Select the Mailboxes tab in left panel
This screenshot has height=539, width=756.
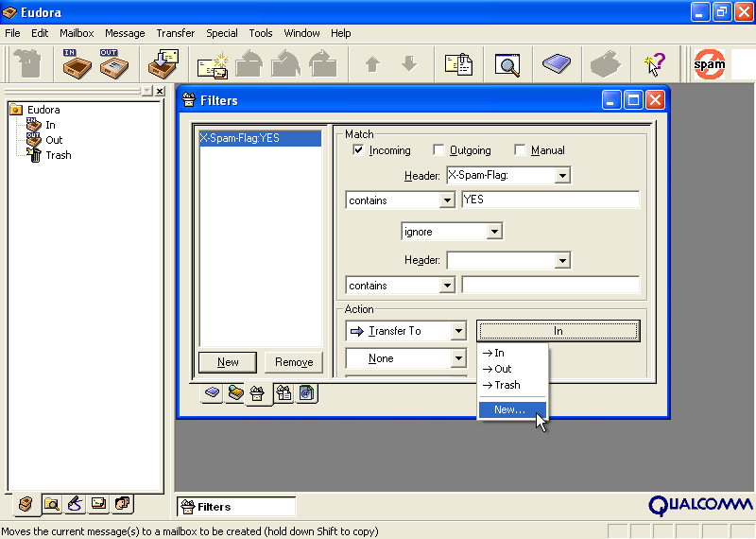pyautogui.click(x=26, y=504)
